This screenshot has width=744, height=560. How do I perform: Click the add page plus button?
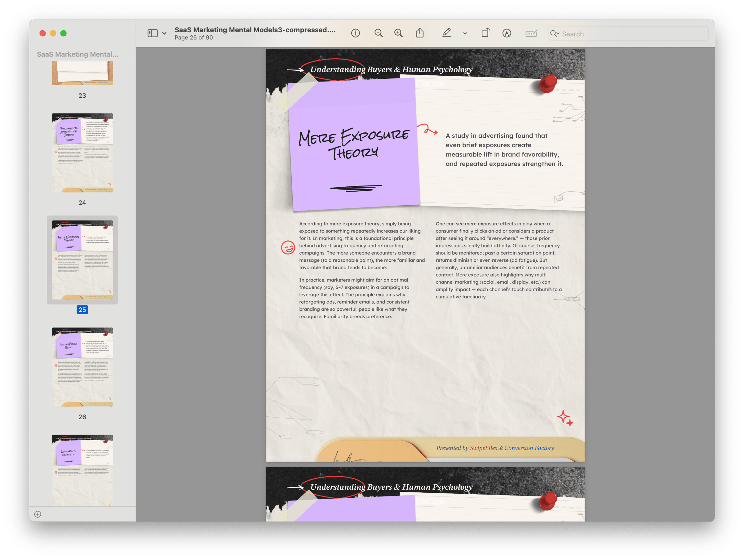pos(38,514)
